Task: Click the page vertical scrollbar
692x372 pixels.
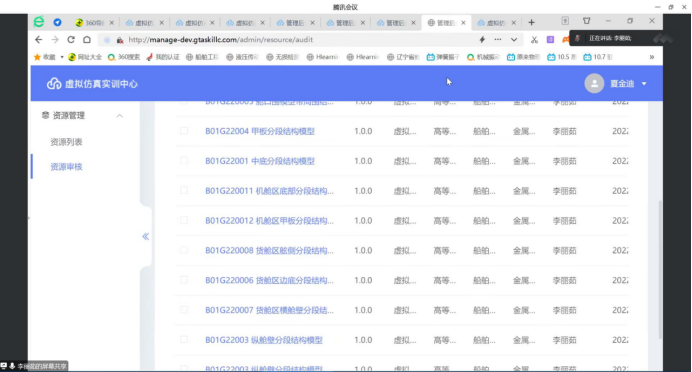Action: point(660,269)
